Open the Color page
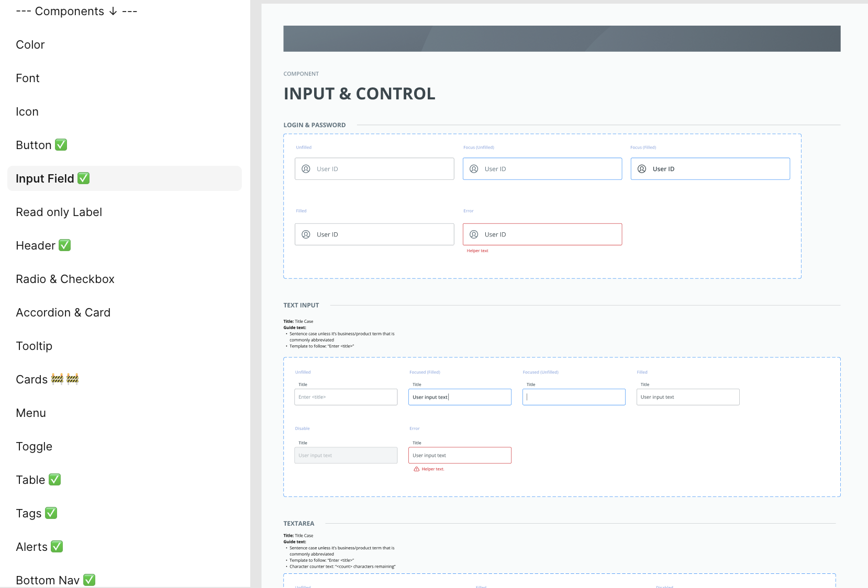The width and height of the screenshot is (868, 588). 30,44
